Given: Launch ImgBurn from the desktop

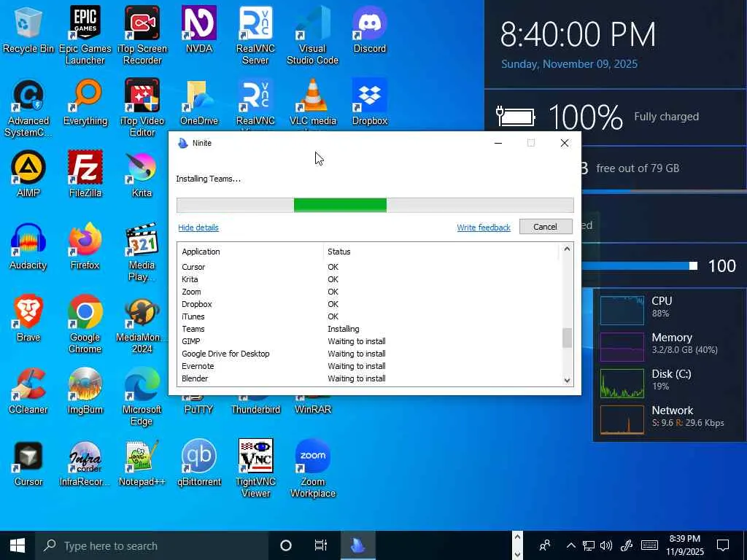Looking at the screenshot, I should click(x=85, y=391).
